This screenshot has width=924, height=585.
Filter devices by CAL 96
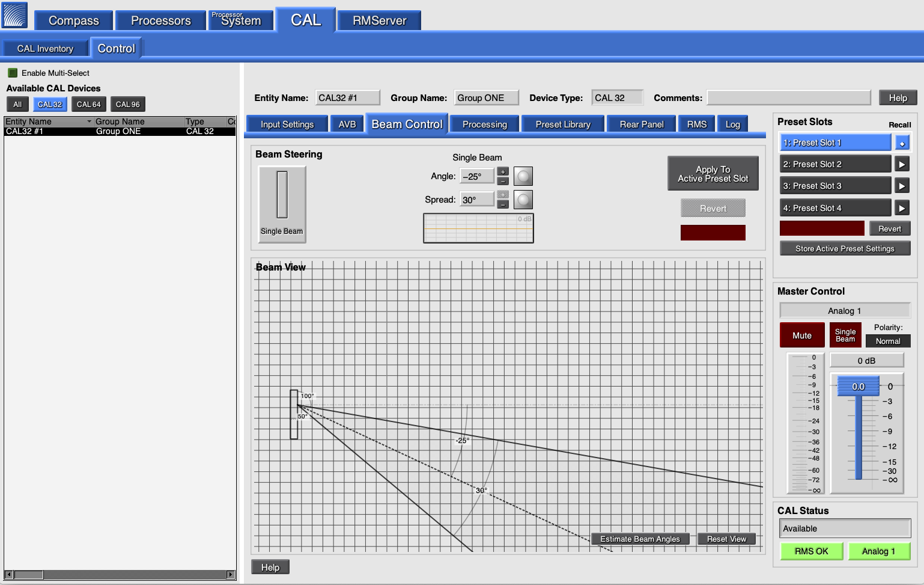pyautogui.click(x=128, y=105)
